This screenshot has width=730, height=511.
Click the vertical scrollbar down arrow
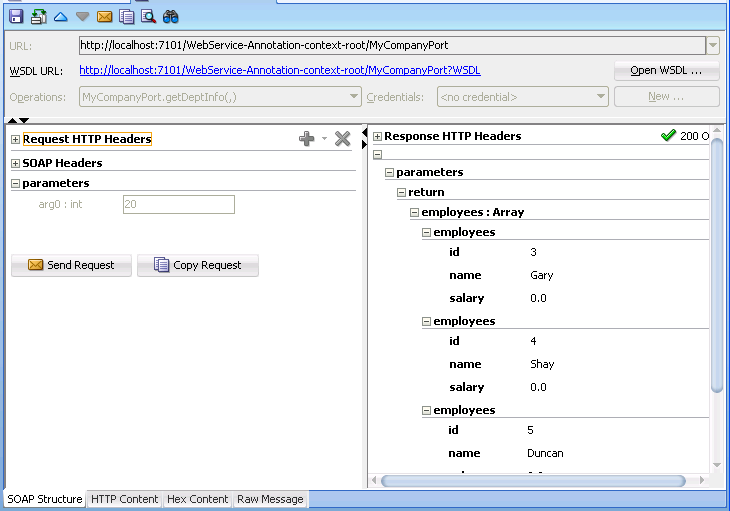tap(717, 465)
